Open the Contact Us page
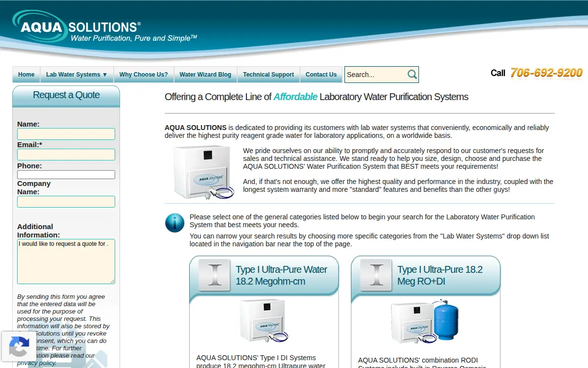Viewport: 588px width, 368px height. [321, 75]
